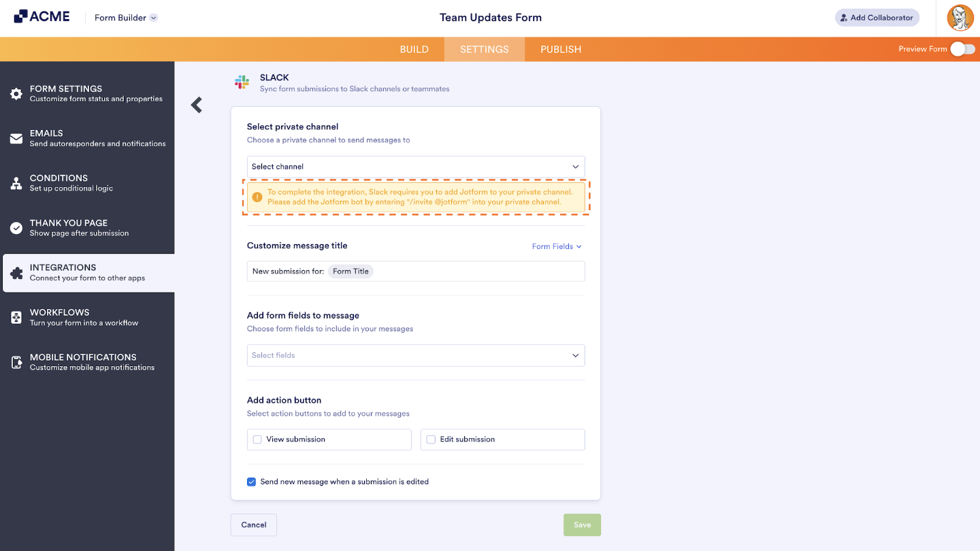Screen dimensions: 980x551
Task: Switch to the Build tab
Action: [414, 49]
